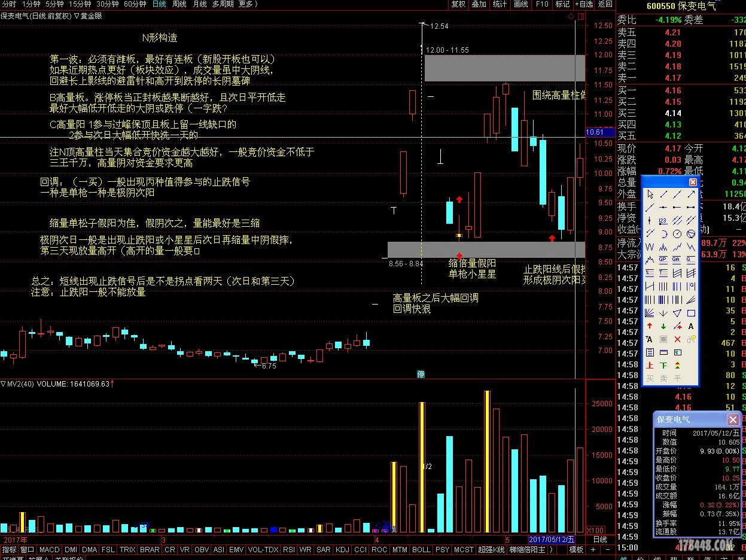Select the fan angle lines tool
The width and height of the screenshot is (746, 560).
650,313
